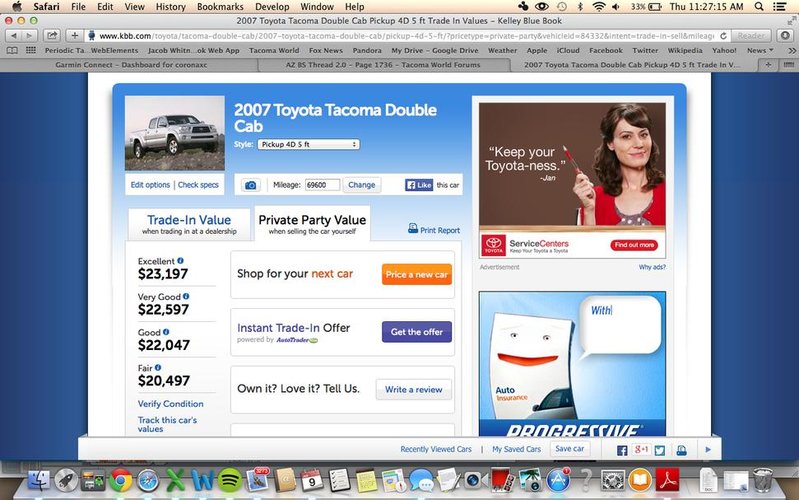Click Price a new car button

point(417,274)
